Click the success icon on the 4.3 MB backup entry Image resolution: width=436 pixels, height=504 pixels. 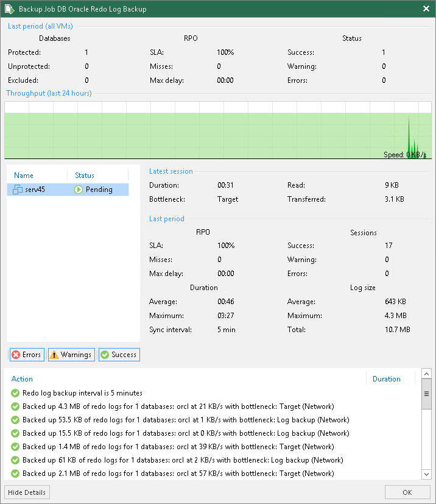pyautogui.click(x=15, y=406)
